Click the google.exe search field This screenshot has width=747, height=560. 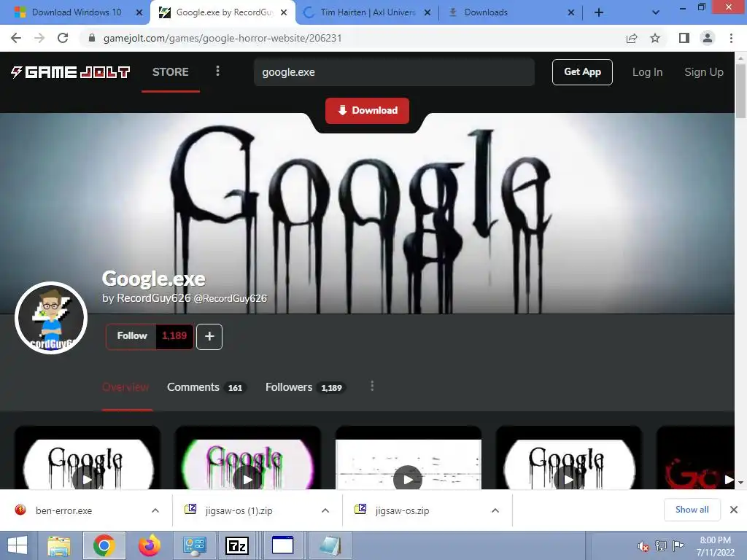point(394,72)
